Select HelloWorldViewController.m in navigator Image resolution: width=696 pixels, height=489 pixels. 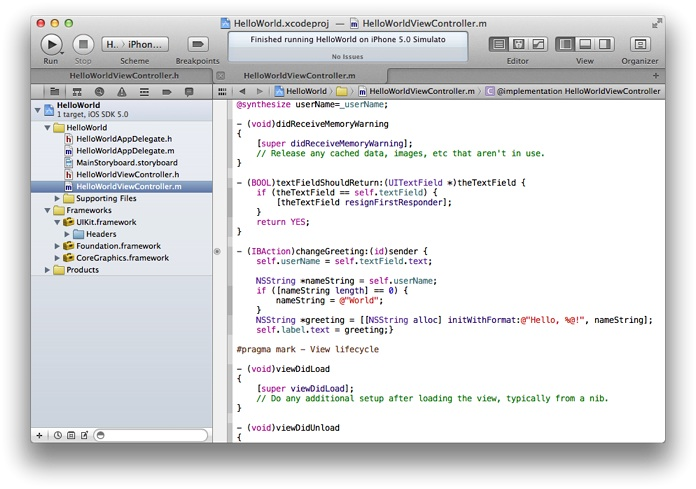point(122,186)
